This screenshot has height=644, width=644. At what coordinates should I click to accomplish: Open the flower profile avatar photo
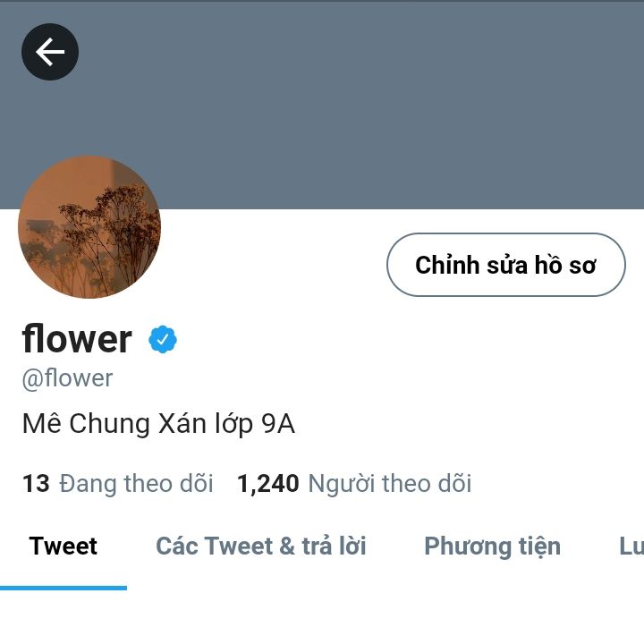click(x=89, y=227)
